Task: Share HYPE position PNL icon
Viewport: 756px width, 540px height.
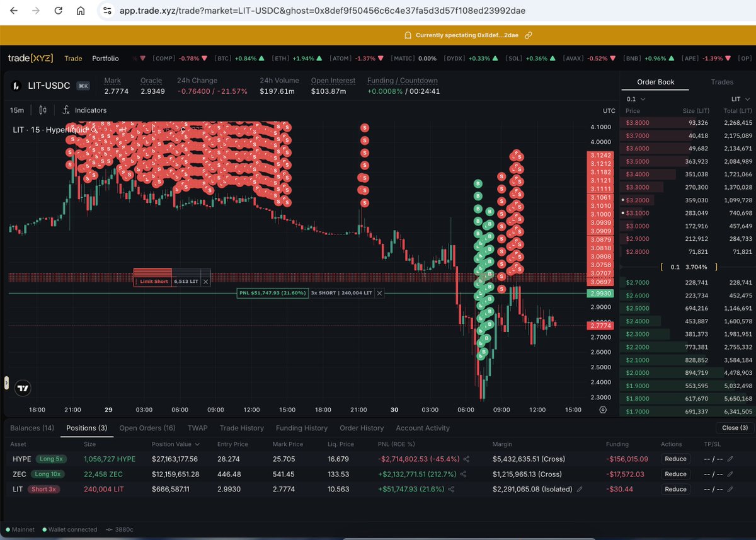Action: tap(467, 459)
